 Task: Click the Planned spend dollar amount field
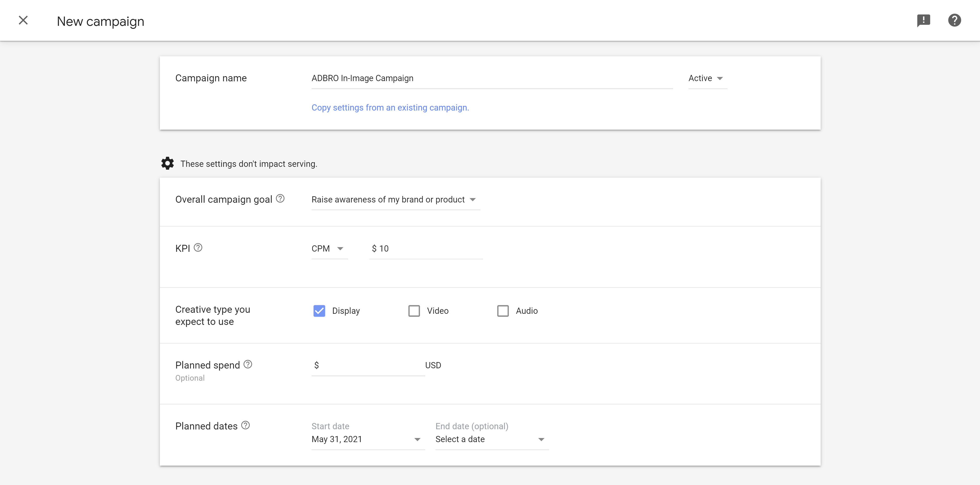pos(365,365)
